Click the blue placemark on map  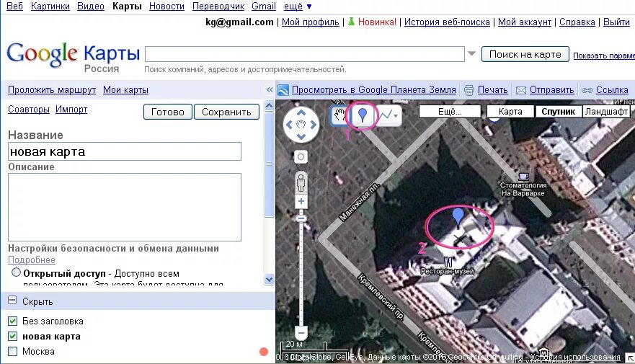tap(458, 218)
